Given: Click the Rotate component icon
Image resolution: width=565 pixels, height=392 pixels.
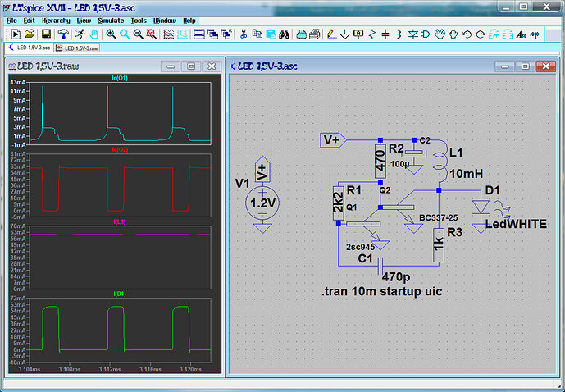Looking at the screenshot, I should pyautogui.click(x=494, y=34).
